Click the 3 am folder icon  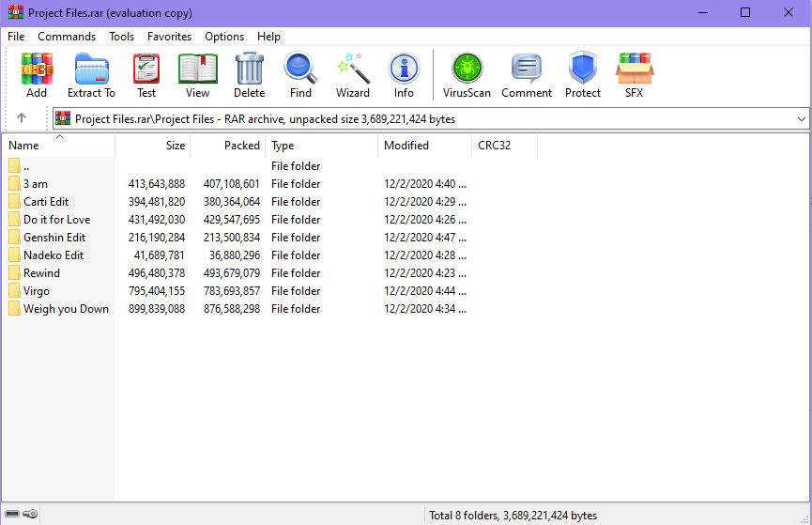(14, 183)
